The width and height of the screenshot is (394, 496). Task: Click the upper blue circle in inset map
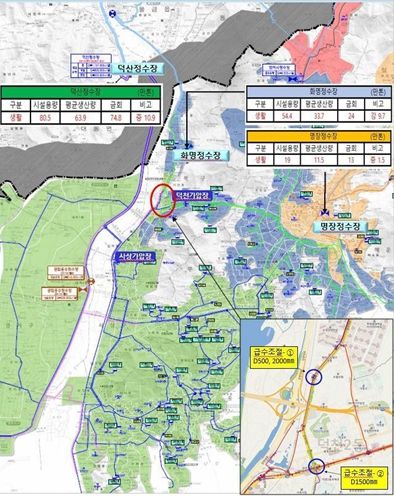pyautogui.click(x=314, y=377)
